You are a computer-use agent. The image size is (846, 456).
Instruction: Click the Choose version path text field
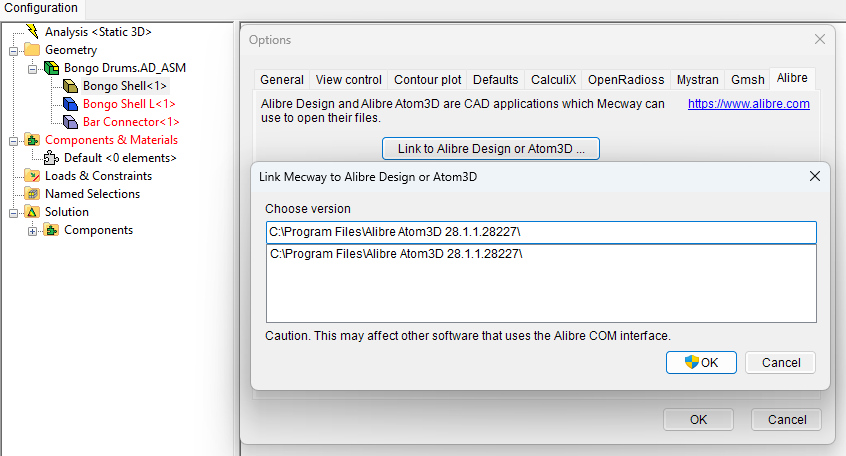540,232
